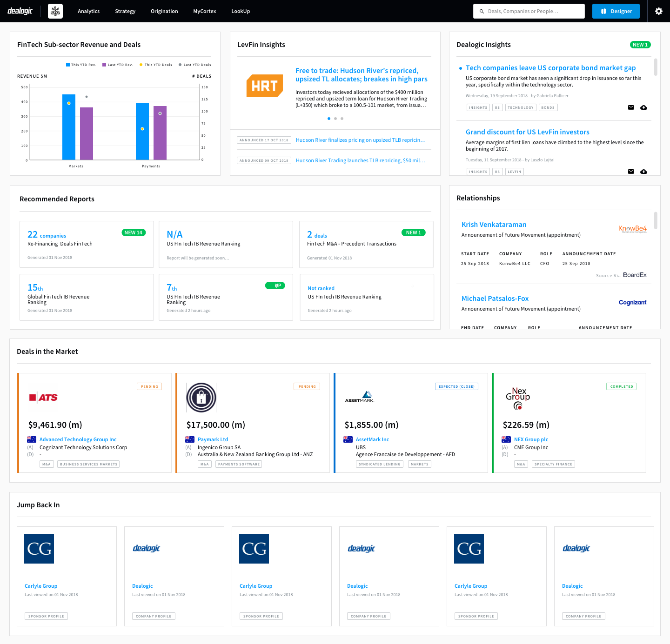Email the Grand discount LevFin article
The image size is (670, 644).
coord(631,172)
